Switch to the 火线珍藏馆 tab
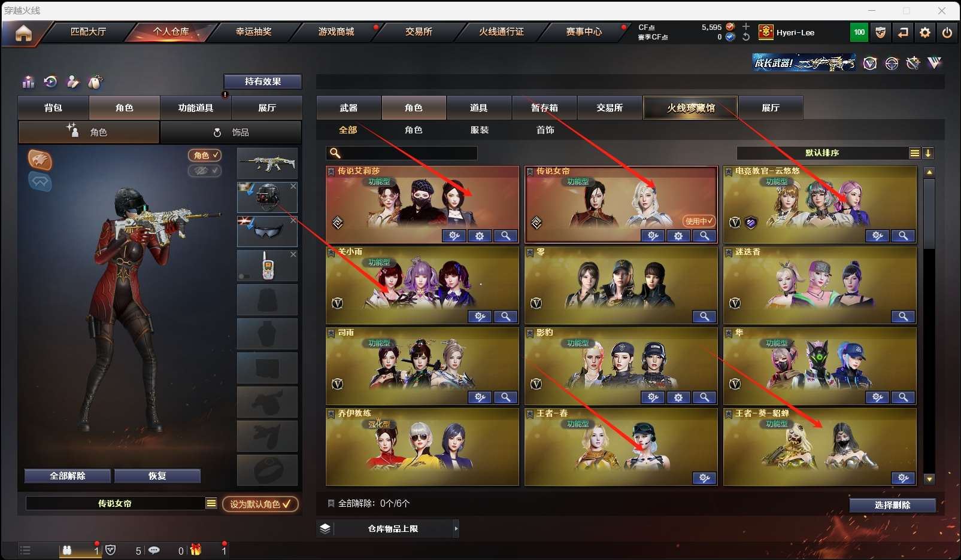 click(690, 108)
